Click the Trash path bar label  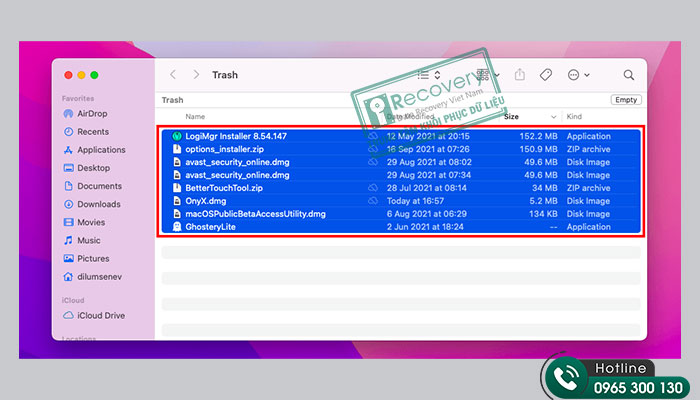tap(172, 100)
